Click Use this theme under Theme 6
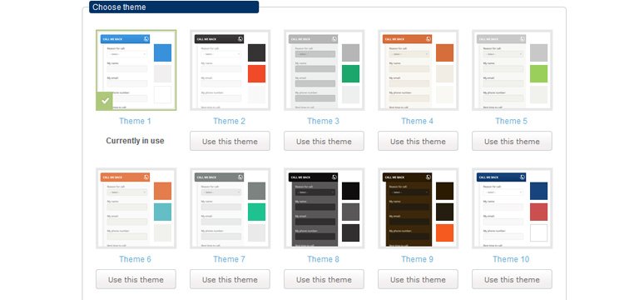644x300 pixels. click(136, 279)
